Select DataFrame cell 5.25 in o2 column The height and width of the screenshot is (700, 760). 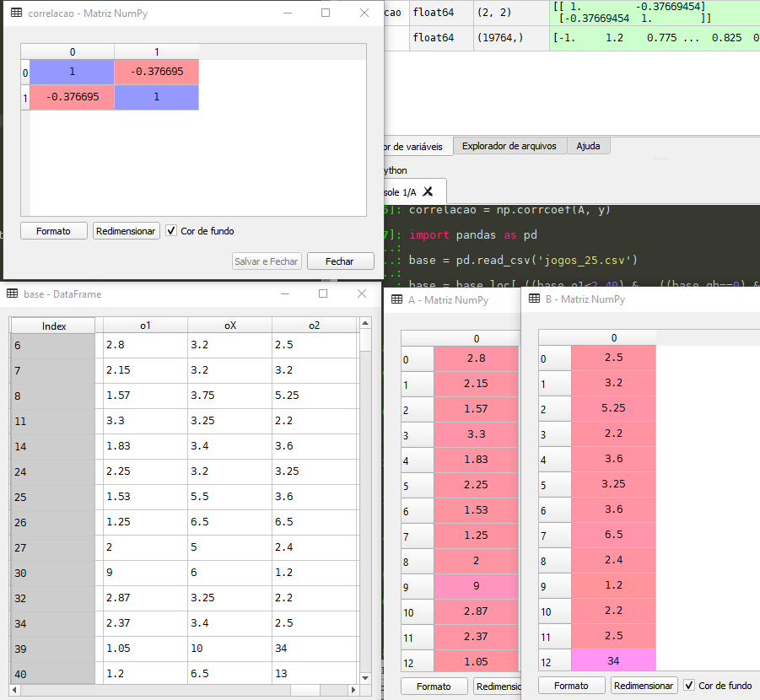click(x=314, y=395)
